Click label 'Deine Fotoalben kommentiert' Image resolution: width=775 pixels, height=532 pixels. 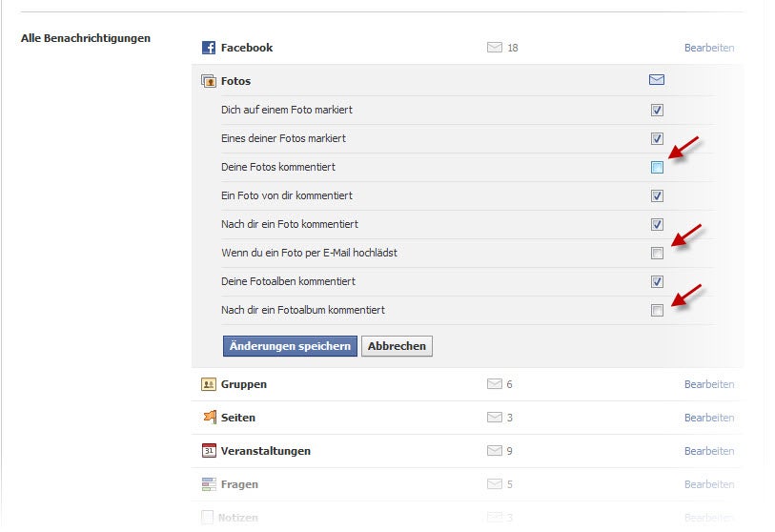(288, 281)
